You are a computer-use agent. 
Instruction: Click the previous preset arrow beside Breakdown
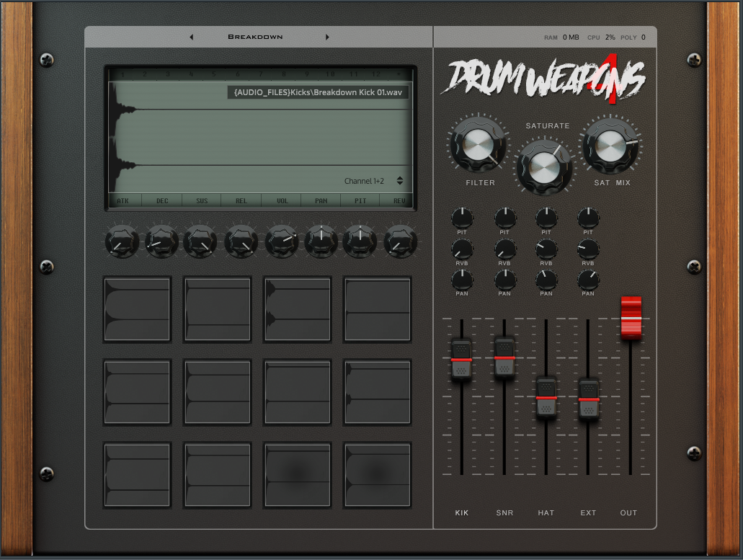[192, 37]
